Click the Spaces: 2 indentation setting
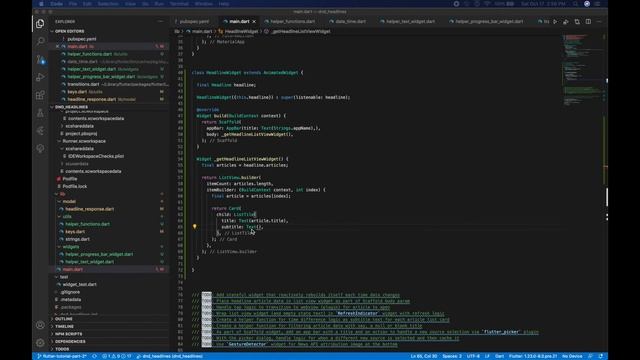The height and width of the screenshot is (360, 640). point(451,356)
